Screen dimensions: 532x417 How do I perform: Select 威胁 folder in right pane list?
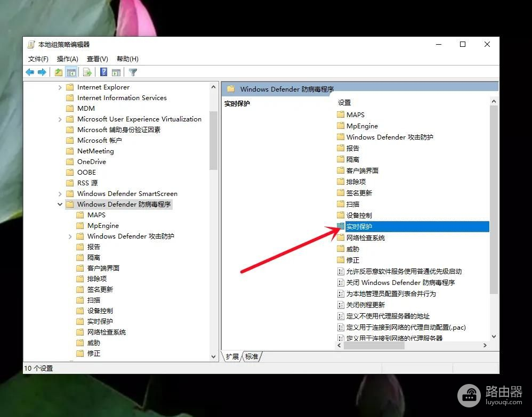[x=352, y=249]
